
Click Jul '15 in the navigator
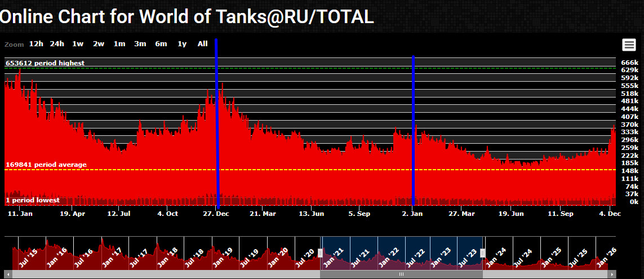pyautogui.click(x=28, y=257)
